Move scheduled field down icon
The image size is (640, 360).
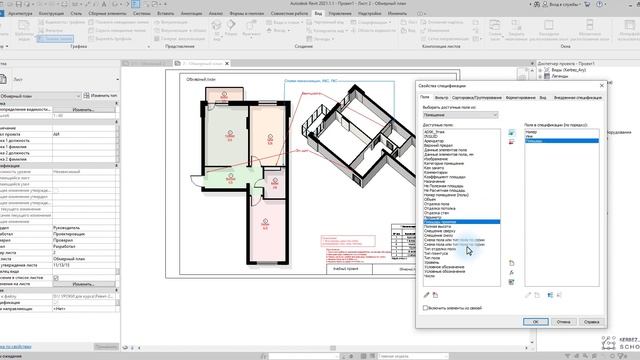[559, 295]
